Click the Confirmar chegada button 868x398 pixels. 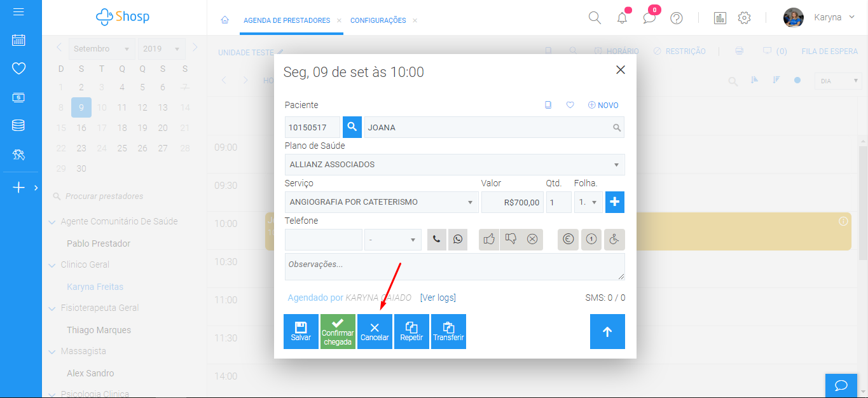[x=338, y=332]
